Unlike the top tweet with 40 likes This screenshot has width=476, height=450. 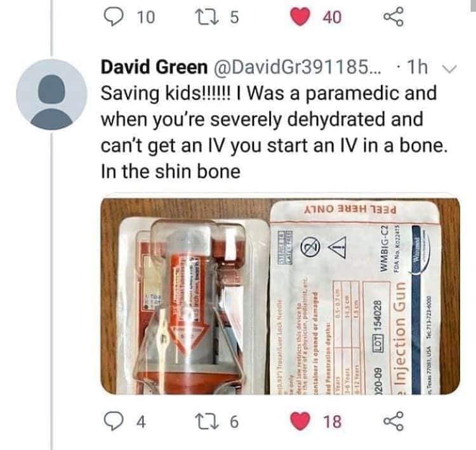(300, 17)
